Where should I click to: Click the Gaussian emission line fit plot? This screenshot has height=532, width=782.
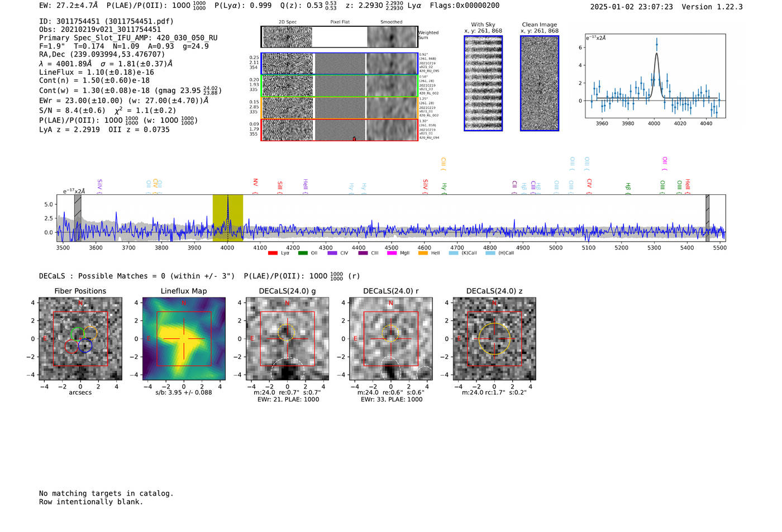point(655,76)
